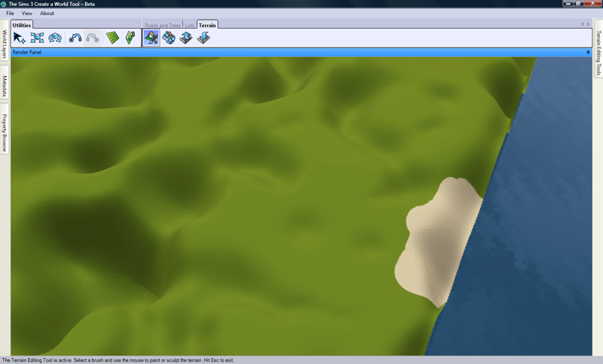Click the green plumbob Edit in Game icon
Viewport: 603px width, 364px height.
point(130,38)
